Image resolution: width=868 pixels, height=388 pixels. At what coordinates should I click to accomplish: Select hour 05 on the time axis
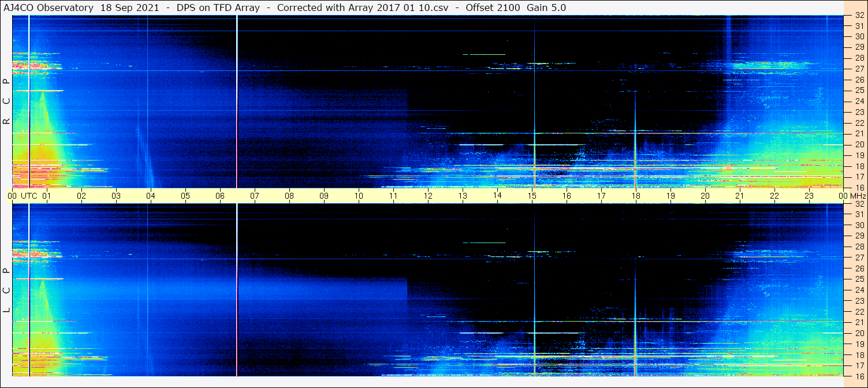[185, 196]
